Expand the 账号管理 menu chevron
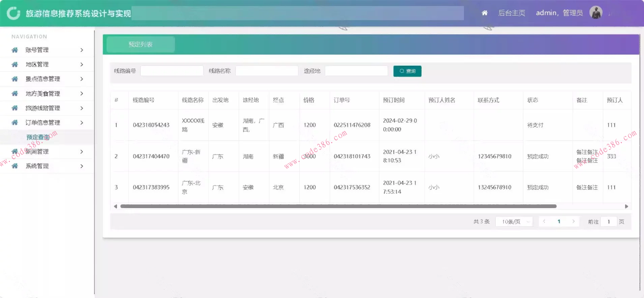 coord(82,50)
